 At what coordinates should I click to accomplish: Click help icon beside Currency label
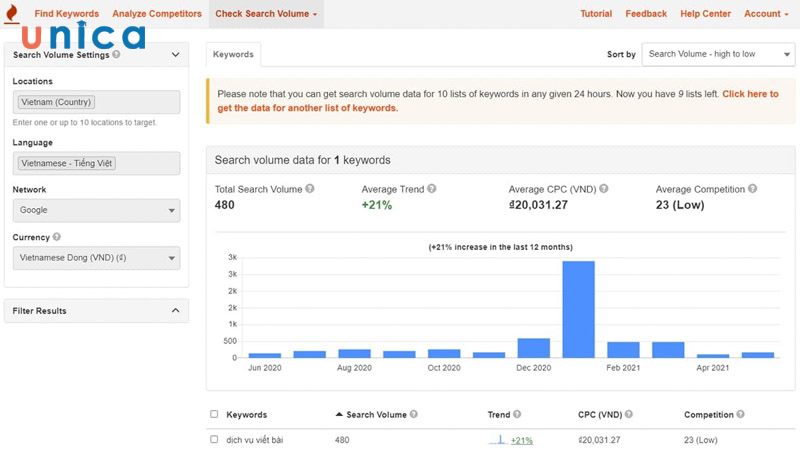click(x=56, y=238)
